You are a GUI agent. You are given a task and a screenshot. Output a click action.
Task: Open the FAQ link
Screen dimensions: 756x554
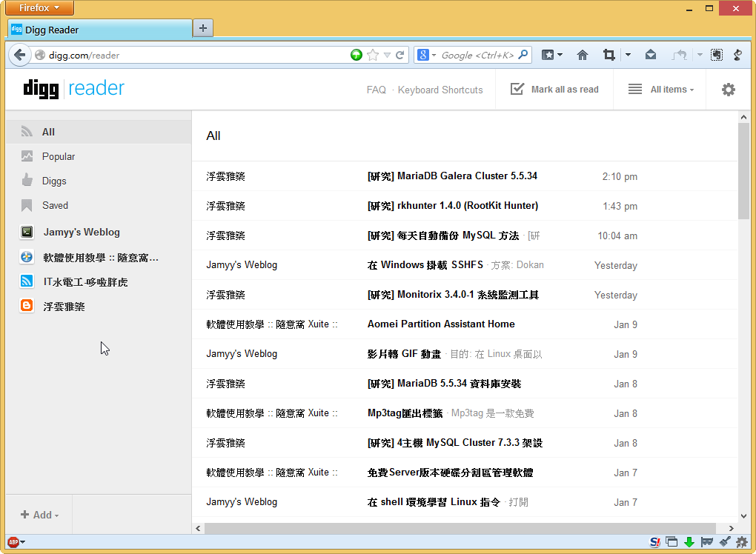tap(376, 90)
